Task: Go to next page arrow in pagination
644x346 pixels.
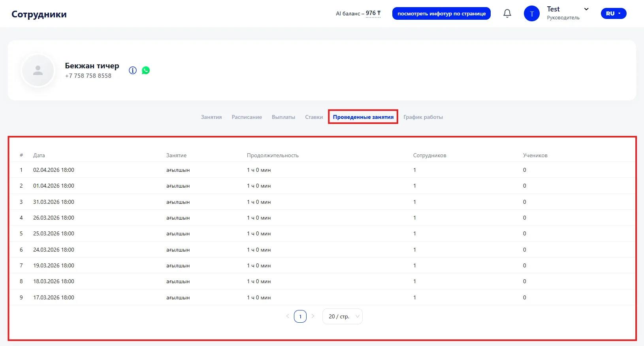Action: pyautogui.click(x=313, y=316)
